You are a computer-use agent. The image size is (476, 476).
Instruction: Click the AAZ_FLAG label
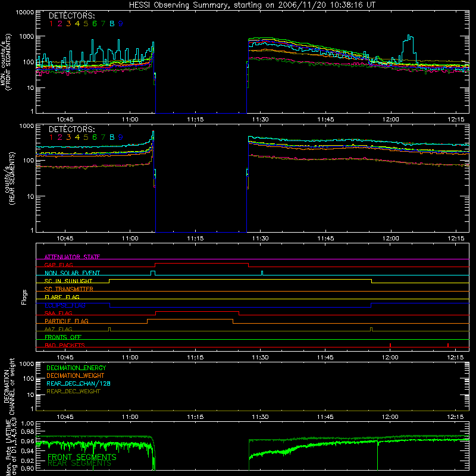click(x=58, y=329)
